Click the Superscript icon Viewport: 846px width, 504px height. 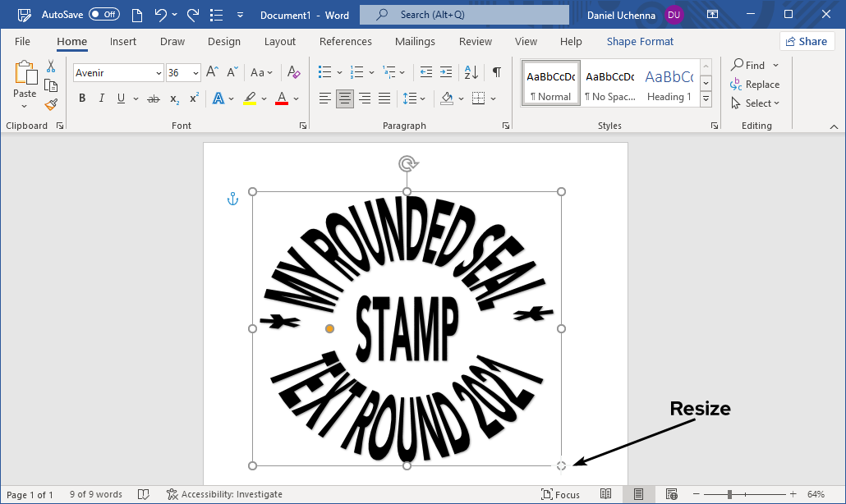192,98
